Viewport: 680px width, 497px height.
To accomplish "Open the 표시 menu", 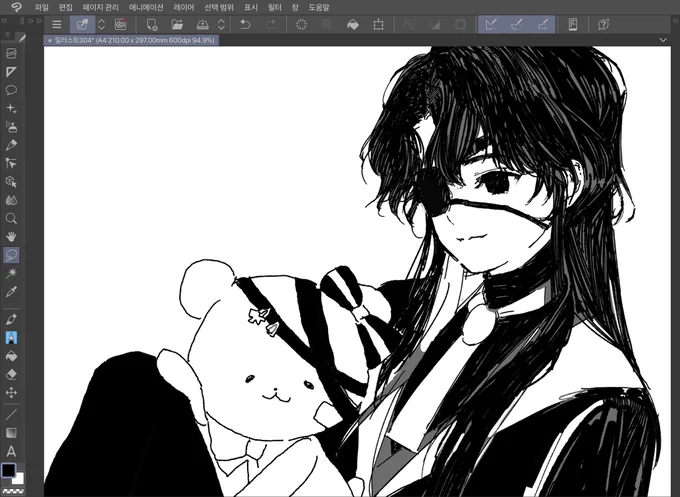I will click(x=251, y=7).
